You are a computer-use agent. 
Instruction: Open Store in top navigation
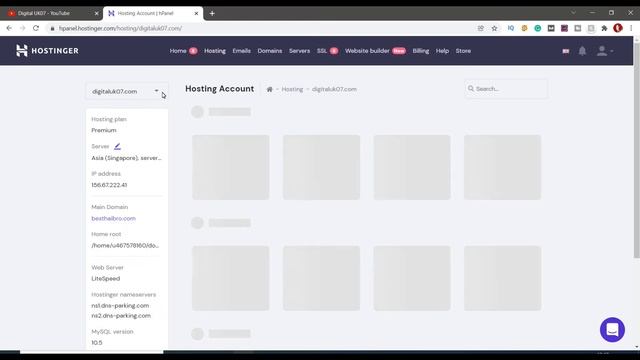[x=463, y=51]
